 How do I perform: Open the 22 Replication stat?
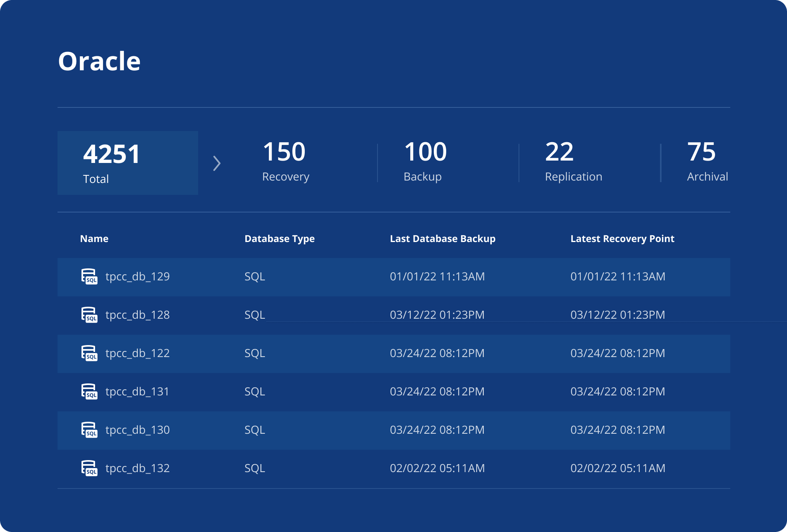coord(573,161)
